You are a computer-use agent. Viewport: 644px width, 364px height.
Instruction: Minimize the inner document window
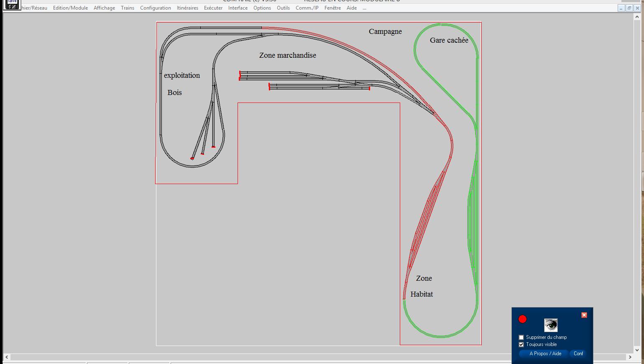[621, 8]
